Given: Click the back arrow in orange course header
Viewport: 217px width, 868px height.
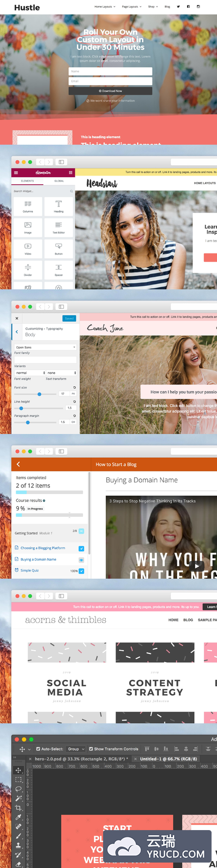Looking at the screenshot, I should point(18,464).
